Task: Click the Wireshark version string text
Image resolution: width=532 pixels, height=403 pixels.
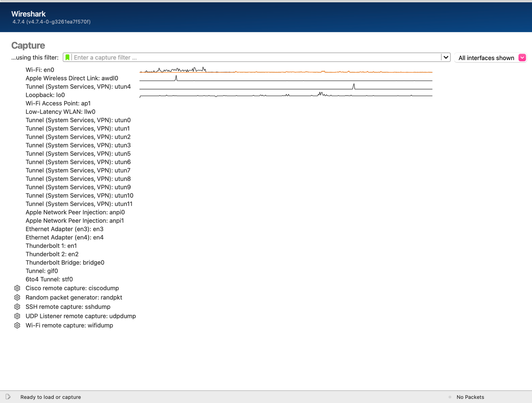Action: pyautogui.click(x=51, y=22)
